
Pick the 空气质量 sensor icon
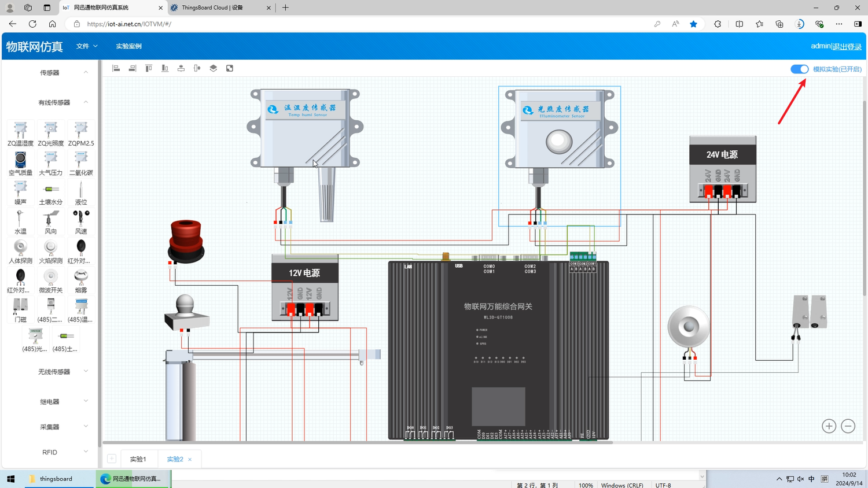[x=20, y=163]
